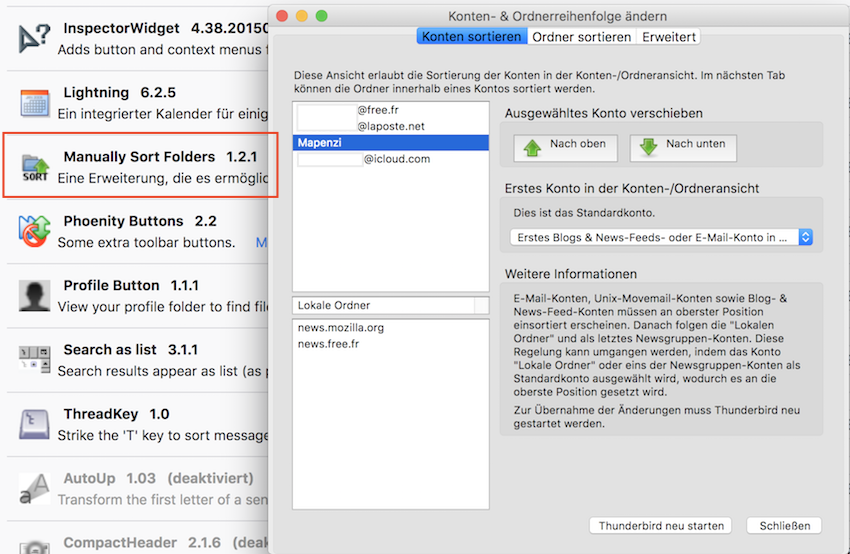Minimize the dialog with the yellow button
Screen dimensions: 850x554
pos(302,16)
